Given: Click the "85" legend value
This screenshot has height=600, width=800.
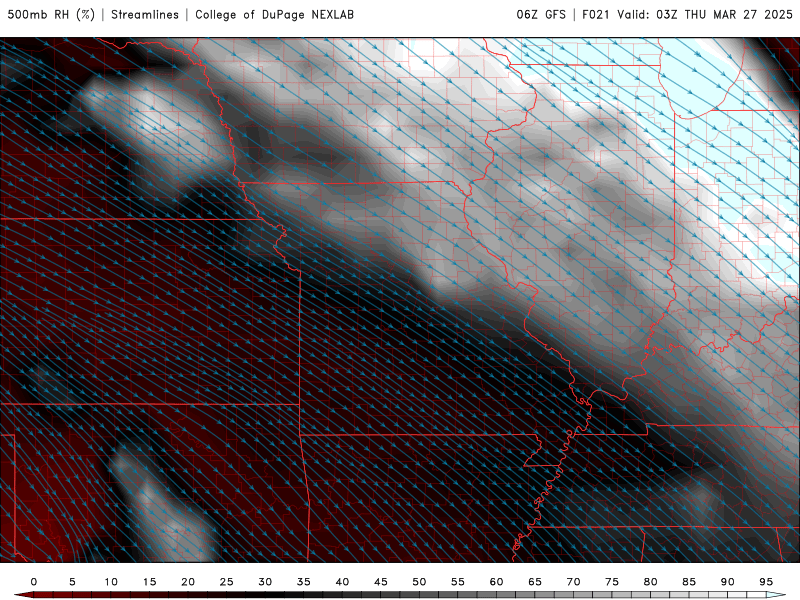Looking at the screenshot, I should (689, 582).
